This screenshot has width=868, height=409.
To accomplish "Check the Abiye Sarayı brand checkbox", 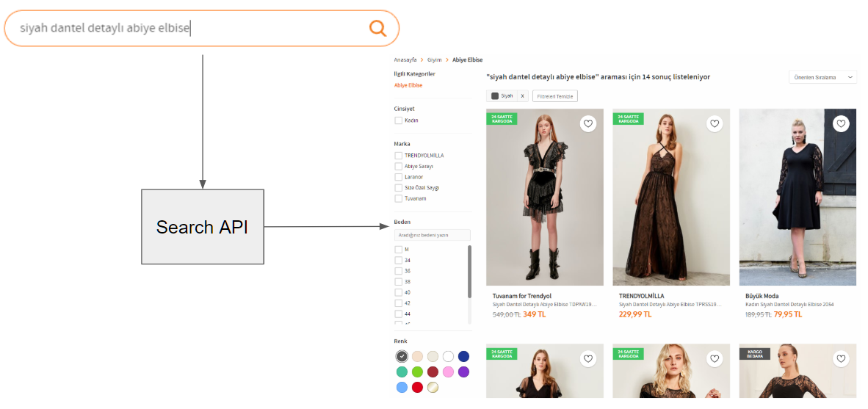I will point(398,166).
